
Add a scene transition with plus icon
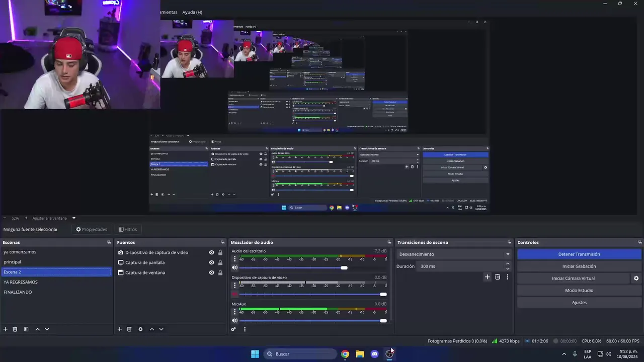487,277
